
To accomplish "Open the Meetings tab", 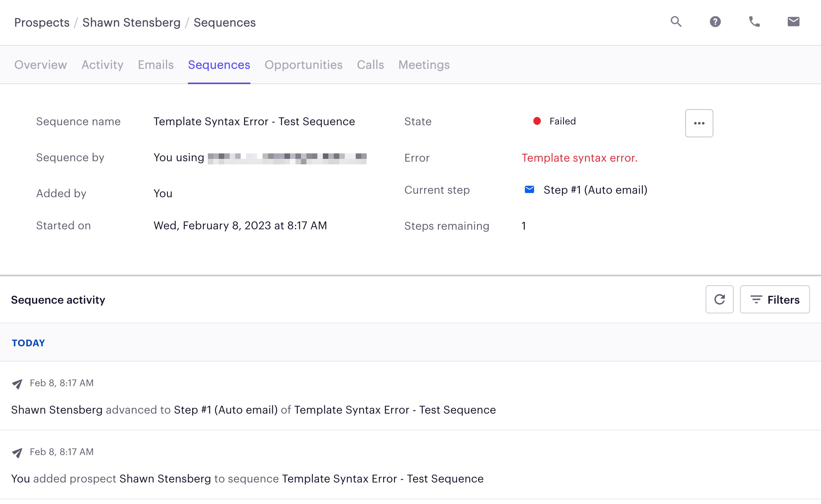I will [x=424, y=65].
